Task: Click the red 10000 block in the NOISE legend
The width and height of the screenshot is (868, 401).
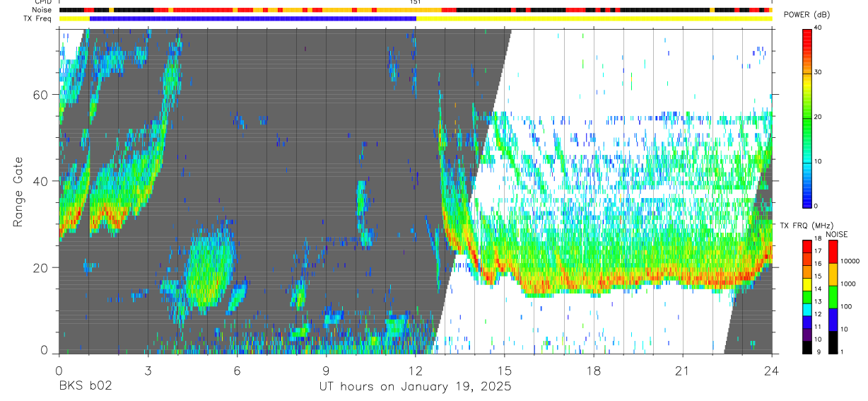Action: (833, 252)
